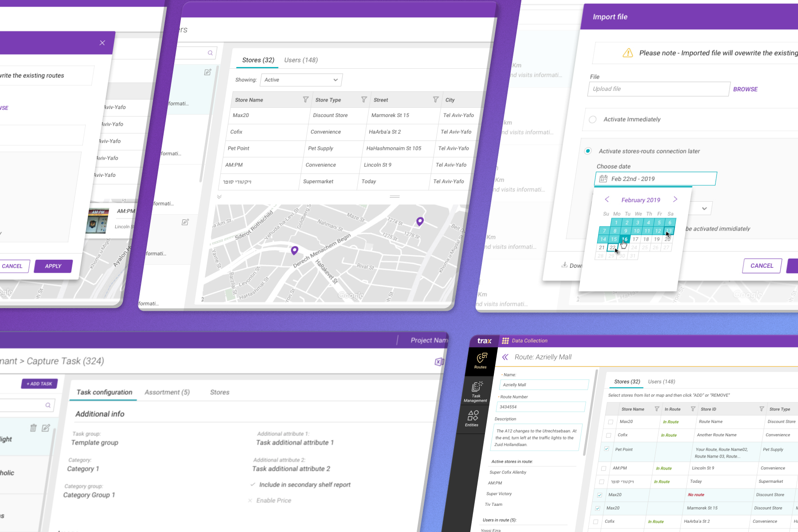Viewport: 798px width, 532px height.
Task: Go to previous month in February 2019 calendar
Action: [x=607, y=199]
